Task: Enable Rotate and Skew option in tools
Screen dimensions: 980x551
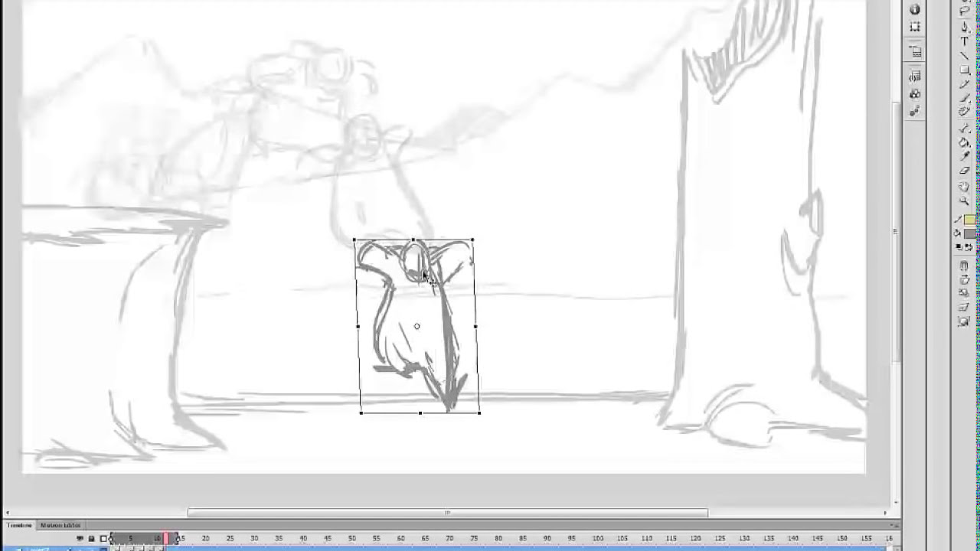Action: [964, 279]
